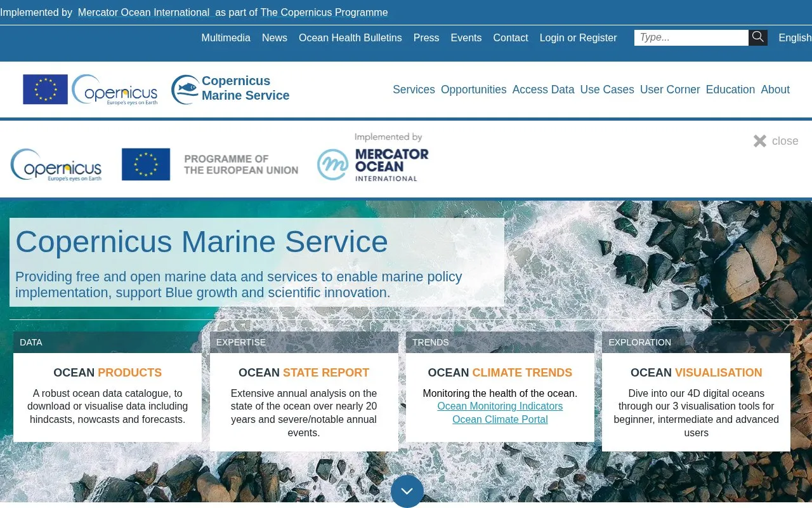Click the EU flag in the partner banner
Viewport: 812px width, 508px height.
pos(146,164)
